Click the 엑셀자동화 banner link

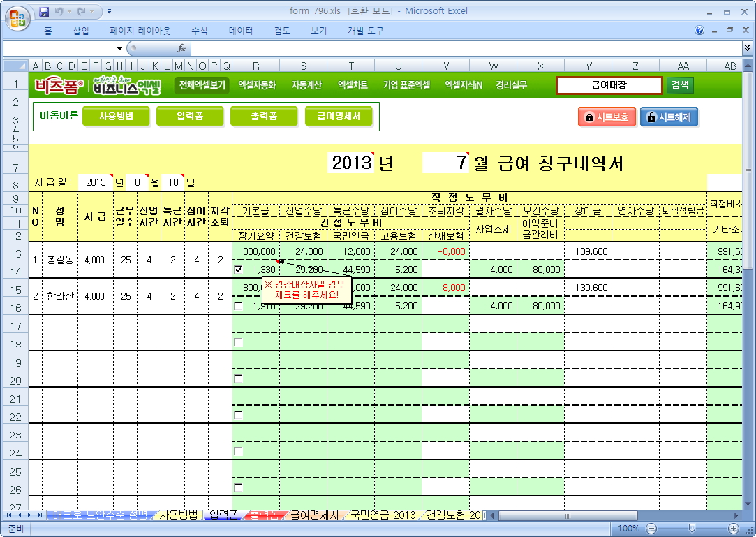click(x=257, y=85)
